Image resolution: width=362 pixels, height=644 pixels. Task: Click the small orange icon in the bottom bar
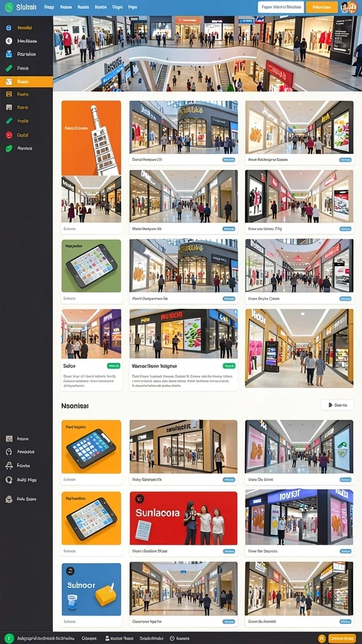click(322, 638)
